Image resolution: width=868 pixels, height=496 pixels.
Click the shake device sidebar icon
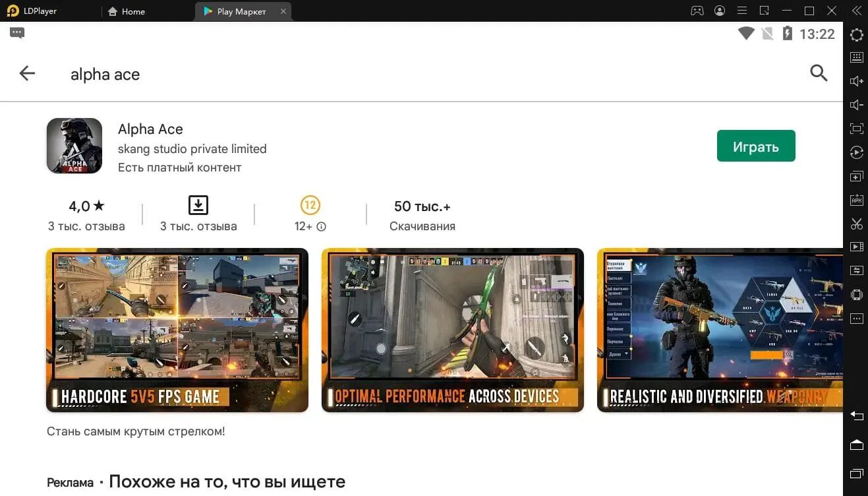(x=857, y=295)
